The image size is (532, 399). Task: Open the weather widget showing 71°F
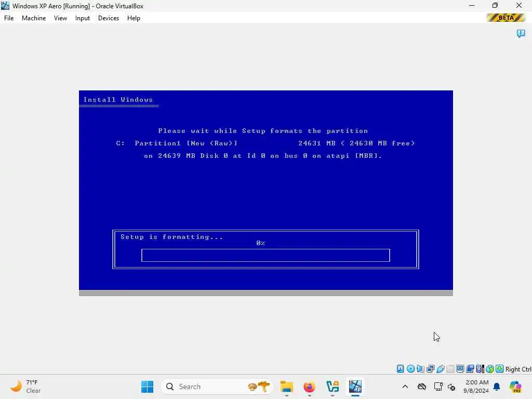click(25, 387)
